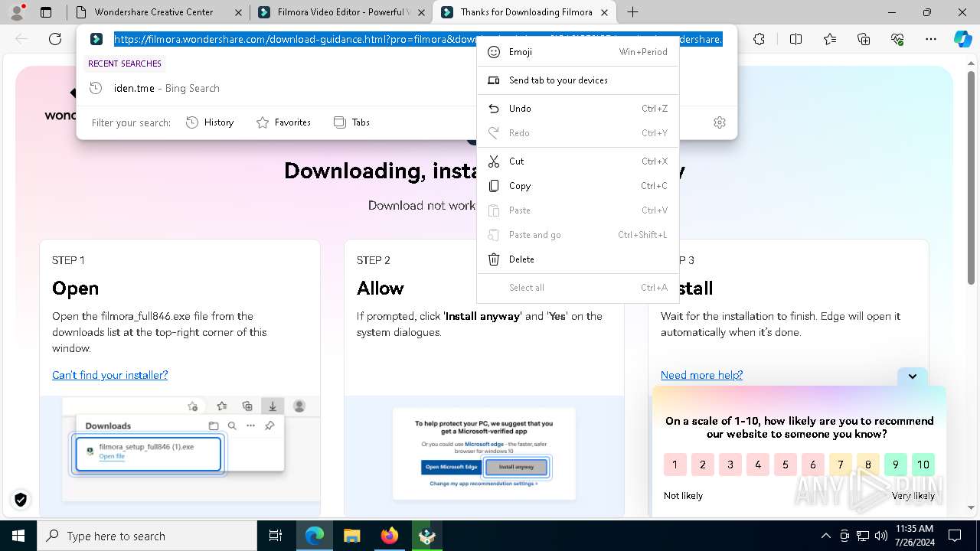The image size is (980, 551).
Task: Click the browser refresh icon
Action: click(x=55, y=39)
